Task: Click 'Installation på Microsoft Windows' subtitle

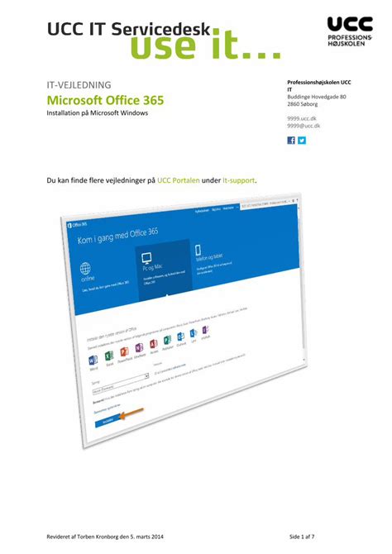Action: click(x=98, y=113)
